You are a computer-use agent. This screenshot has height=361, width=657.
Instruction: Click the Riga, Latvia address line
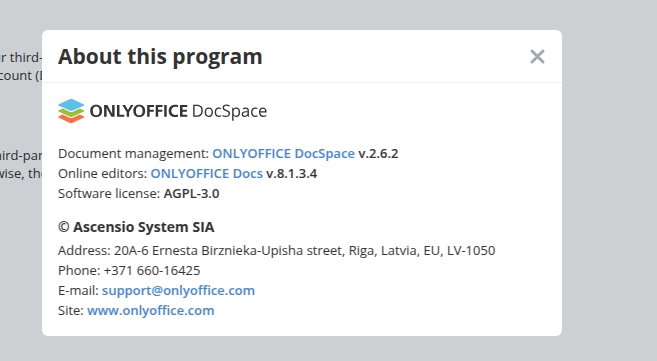click(x=277, y=250)
